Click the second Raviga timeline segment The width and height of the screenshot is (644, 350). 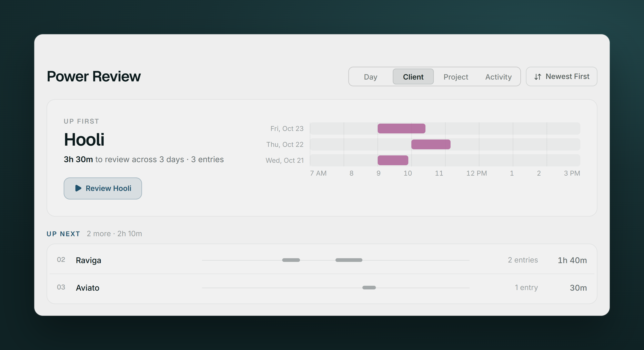tap(349, 260)
